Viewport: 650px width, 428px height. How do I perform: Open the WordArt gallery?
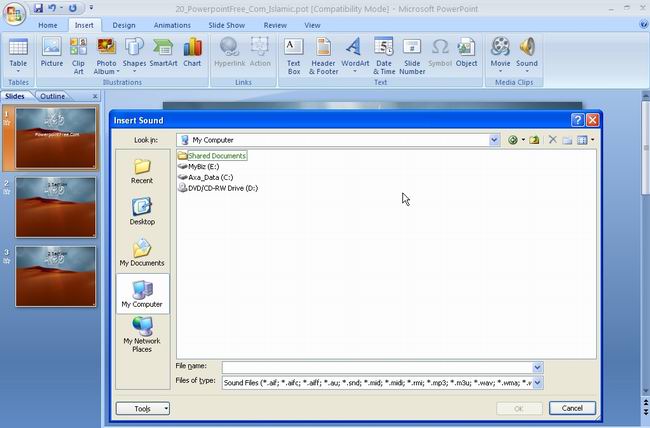pos(355,55)
